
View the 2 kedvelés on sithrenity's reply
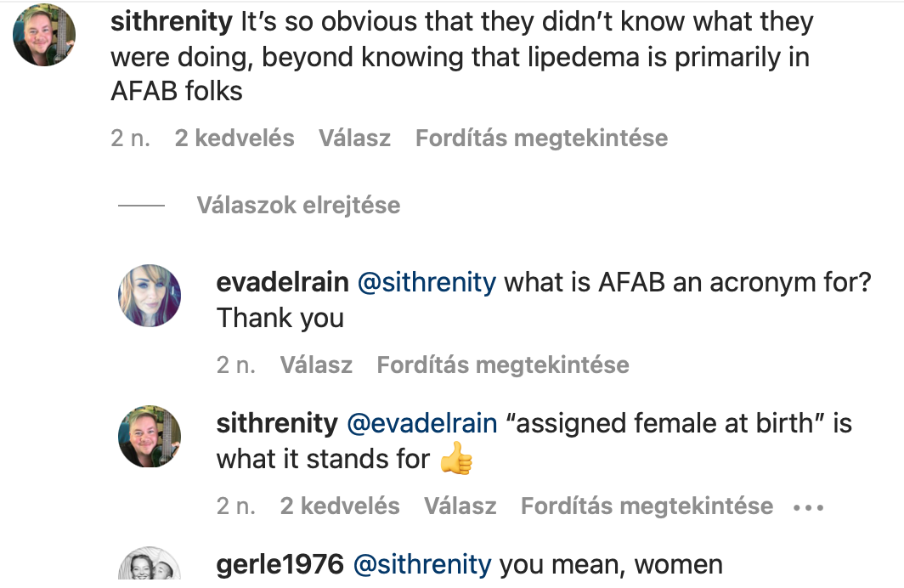pos(340,506)
